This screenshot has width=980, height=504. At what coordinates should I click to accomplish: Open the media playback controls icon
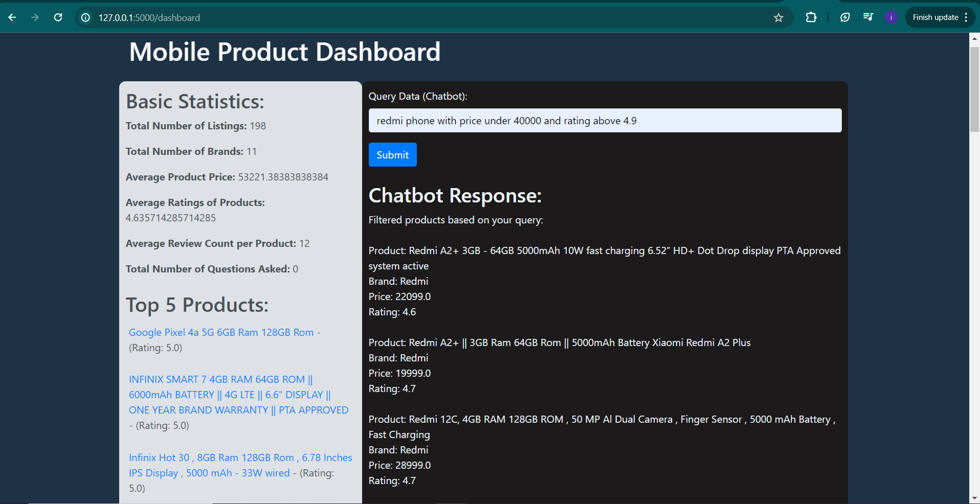tap(868, 17)
